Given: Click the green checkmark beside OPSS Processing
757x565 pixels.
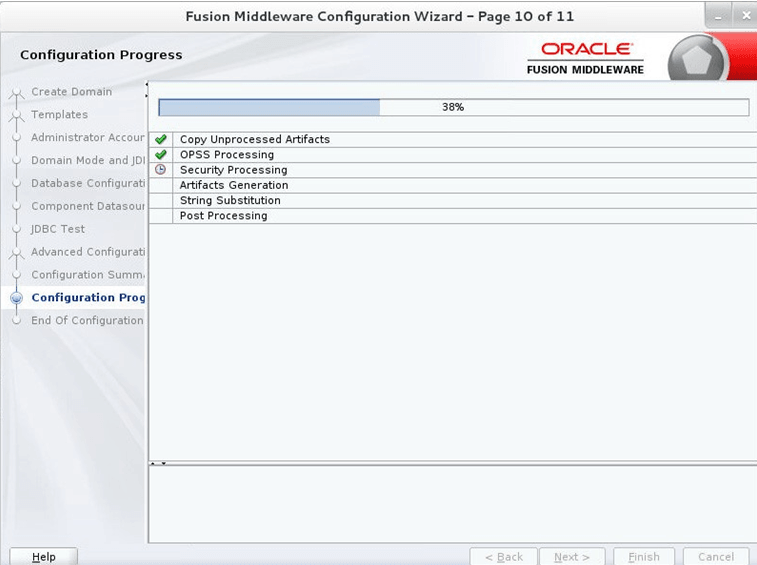Looking at the screenshot, I should 161,155.
